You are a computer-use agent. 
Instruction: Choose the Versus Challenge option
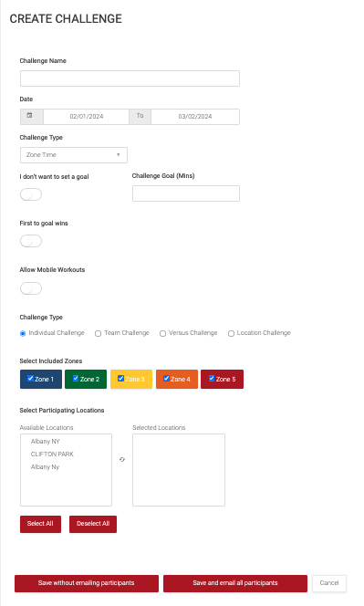pos(162,333)
